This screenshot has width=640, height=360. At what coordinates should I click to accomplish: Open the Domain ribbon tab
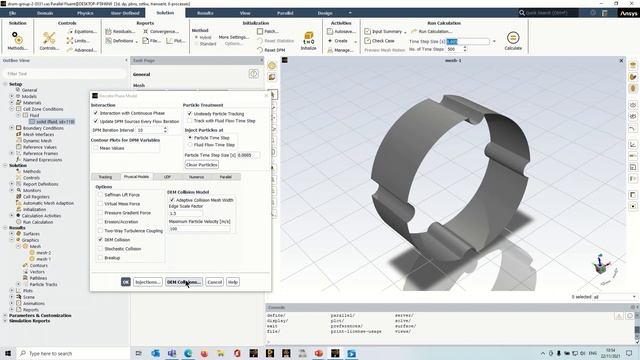(45, 13)
